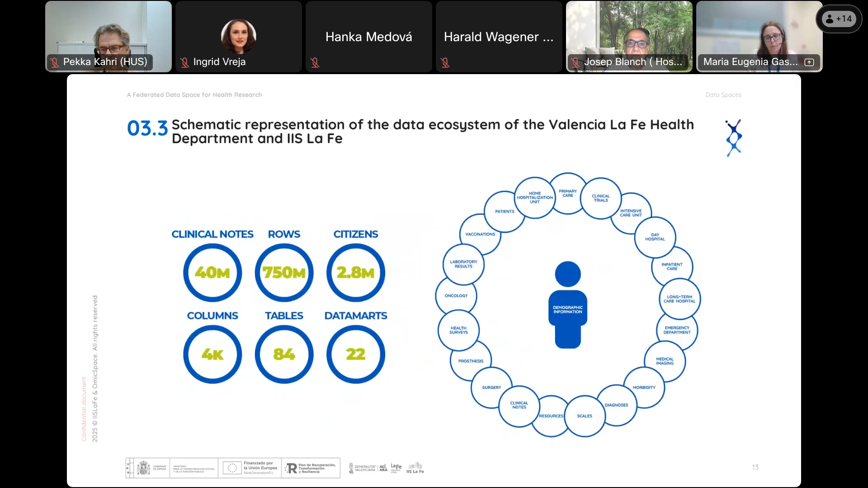The height and width of the screenshot is (488, 868).
Task: Open the +14 more participants button
Action: click(x=839, y=19)
